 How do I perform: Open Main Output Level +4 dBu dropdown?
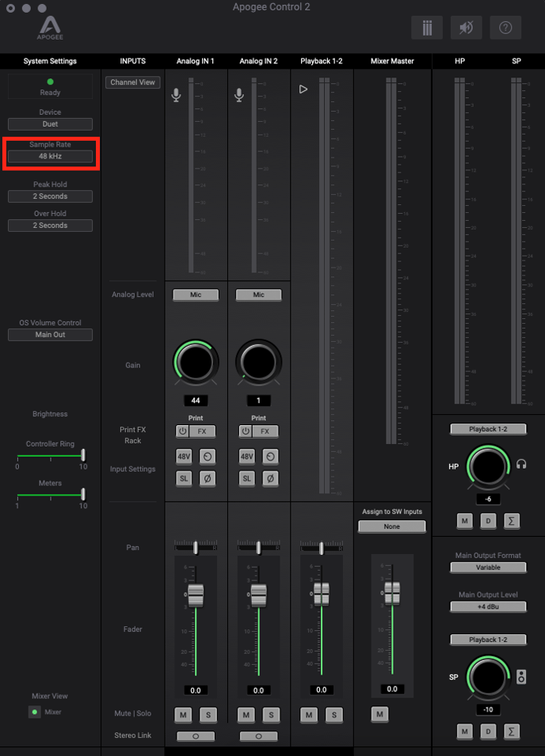pyautogui.click(x=488, y=606)
